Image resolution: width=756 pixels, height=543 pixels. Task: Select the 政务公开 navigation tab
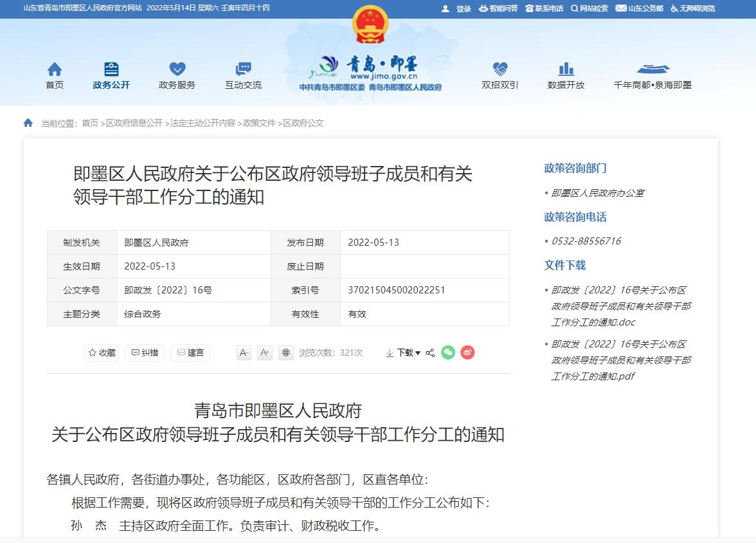coord(111,76)
